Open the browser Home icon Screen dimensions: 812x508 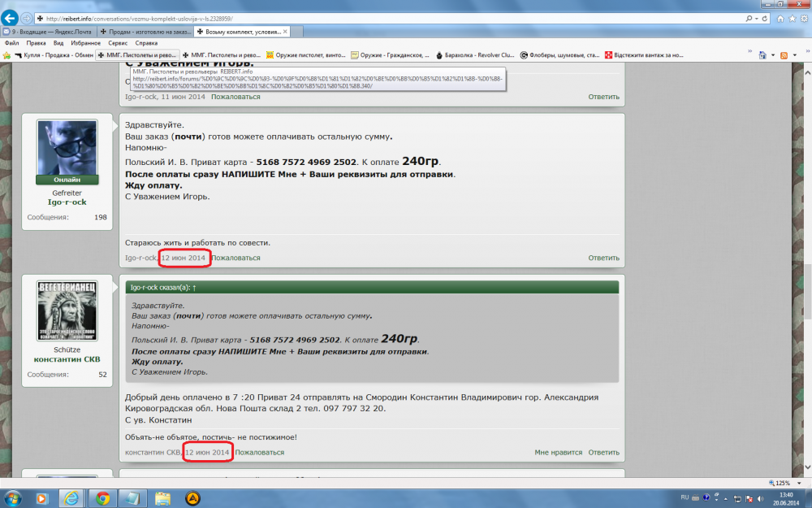(x=780, y=19)
